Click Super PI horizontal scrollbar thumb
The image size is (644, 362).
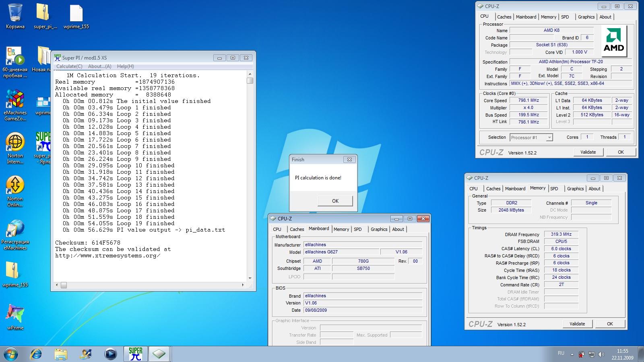[x=64, y=285]
